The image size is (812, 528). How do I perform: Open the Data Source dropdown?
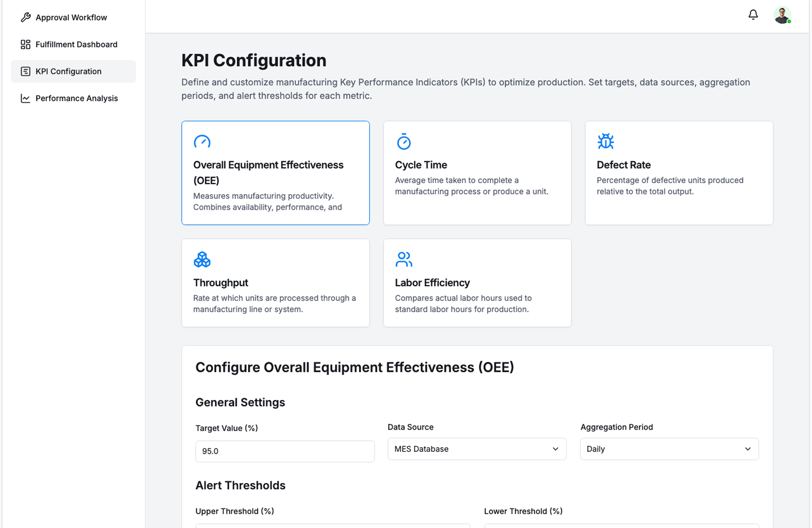pos(476,449)
